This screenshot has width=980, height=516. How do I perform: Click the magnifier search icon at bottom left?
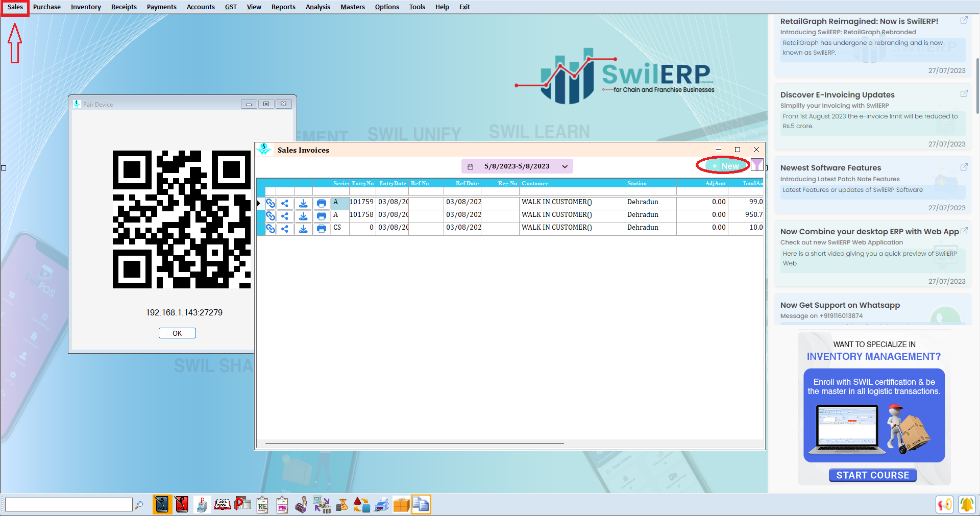tap(139, 505)
